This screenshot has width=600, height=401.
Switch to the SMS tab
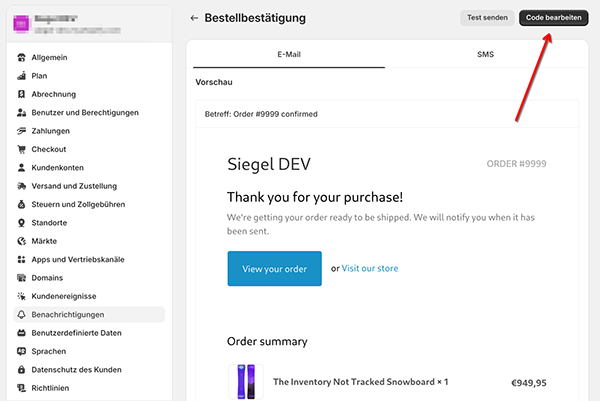click(485, 54)
